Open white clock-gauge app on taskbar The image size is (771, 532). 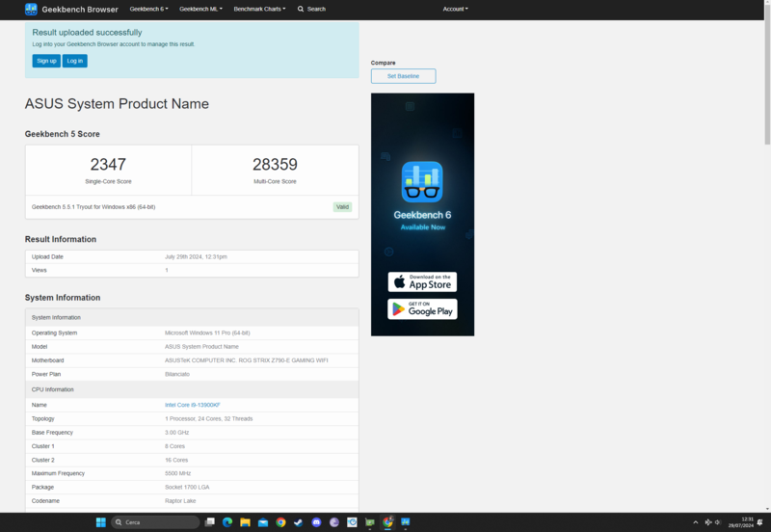point(352,522)
